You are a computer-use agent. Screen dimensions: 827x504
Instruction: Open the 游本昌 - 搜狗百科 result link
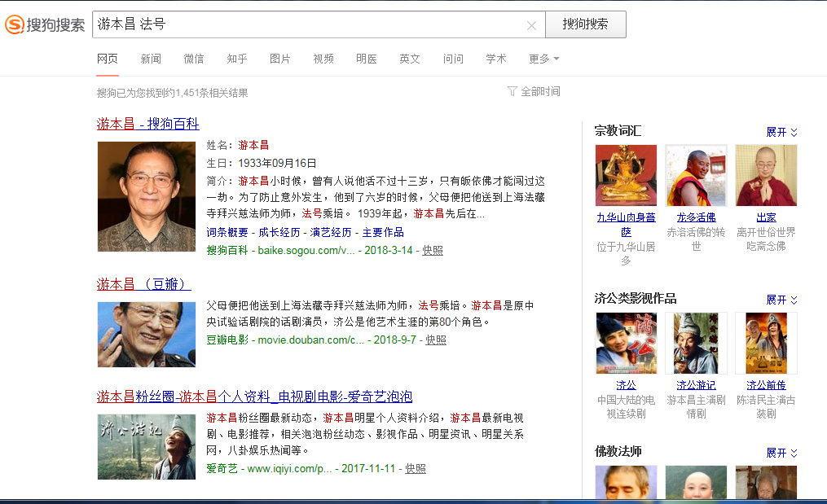point(147,124)
